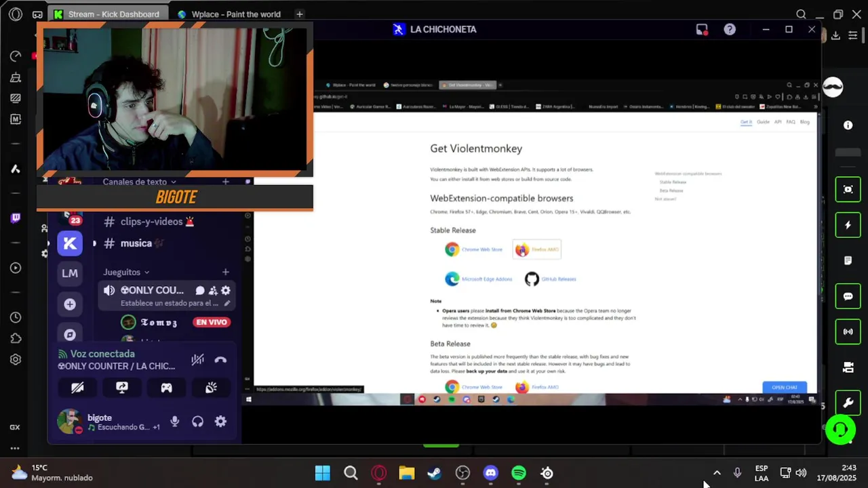Open Spotify from the taskbar
The height and width of the screenshot is (488, 868).
[519, 473]
